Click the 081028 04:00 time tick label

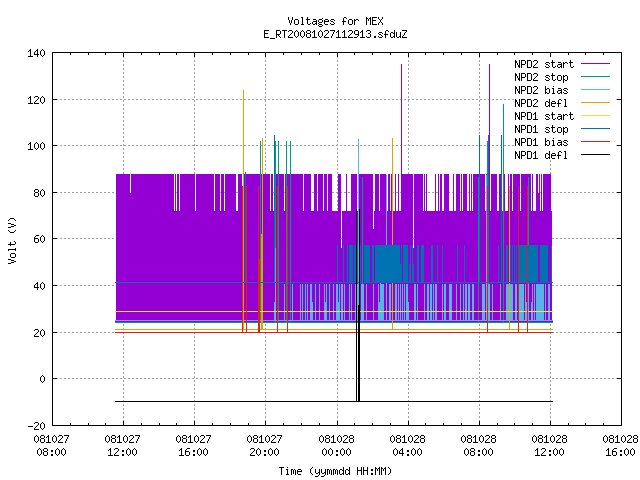407,446
